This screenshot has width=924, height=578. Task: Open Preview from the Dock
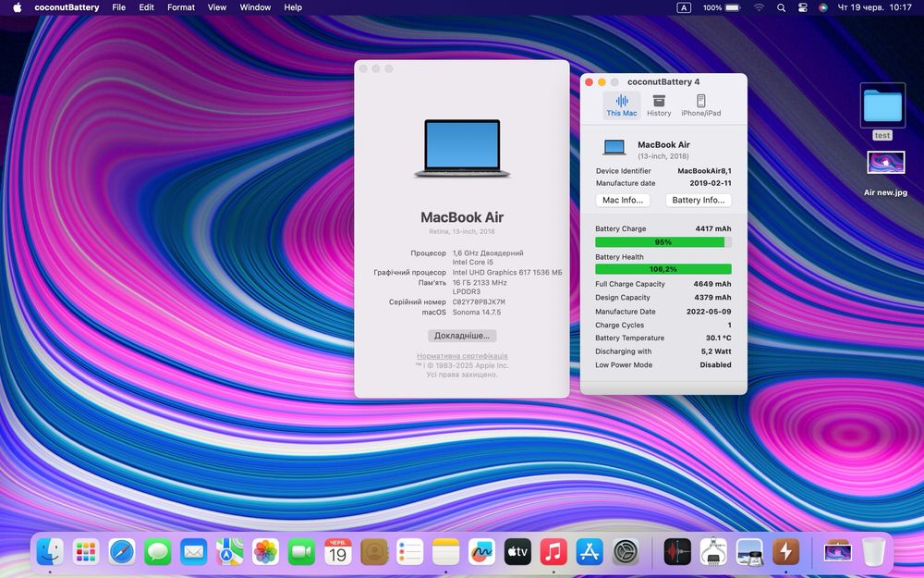pyautogui.click(x=749, y=553)
